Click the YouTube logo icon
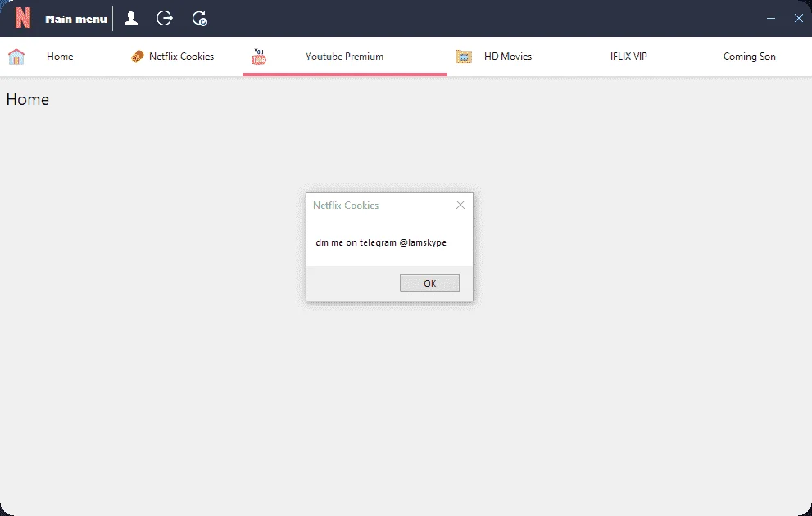The height and width of the screenshot is (516, 812). (259, 57)
